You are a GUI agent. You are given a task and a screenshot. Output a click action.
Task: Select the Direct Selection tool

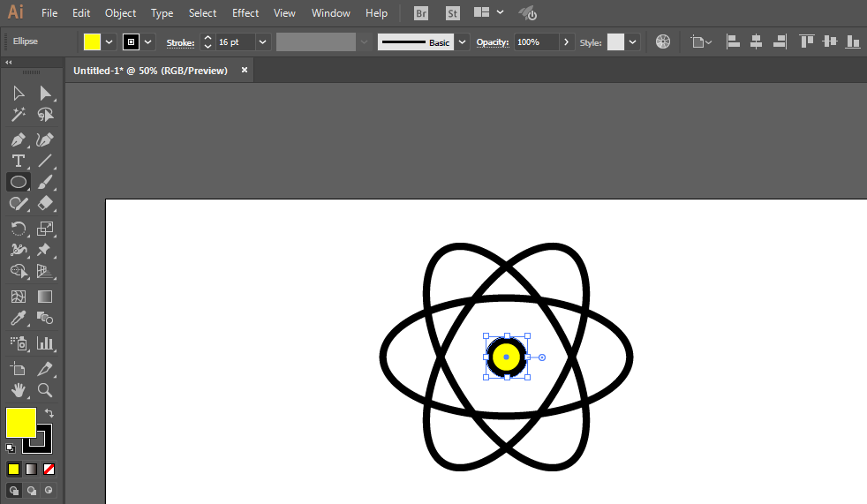tap(45, 93)
